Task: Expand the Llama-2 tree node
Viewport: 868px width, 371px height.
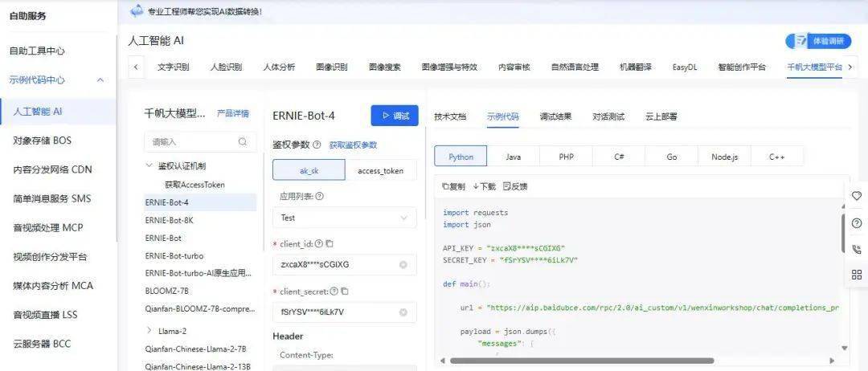Action: pyautogui.click(x=149, y=331)
